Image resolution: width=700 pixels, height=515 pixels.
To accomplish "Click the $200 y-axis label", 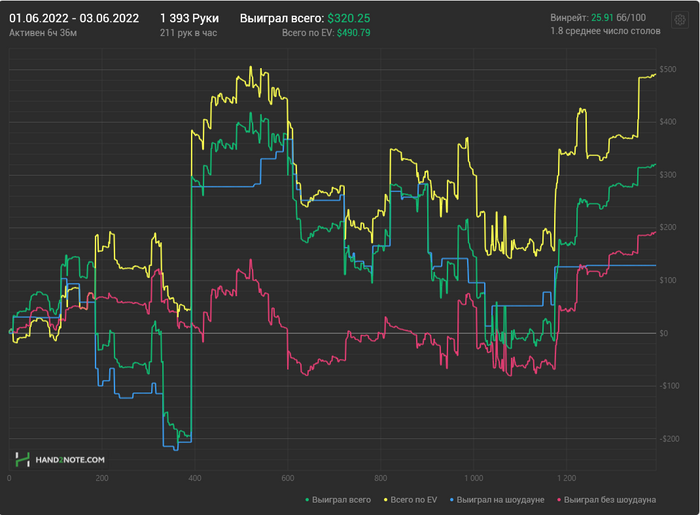I will [668, 228].
